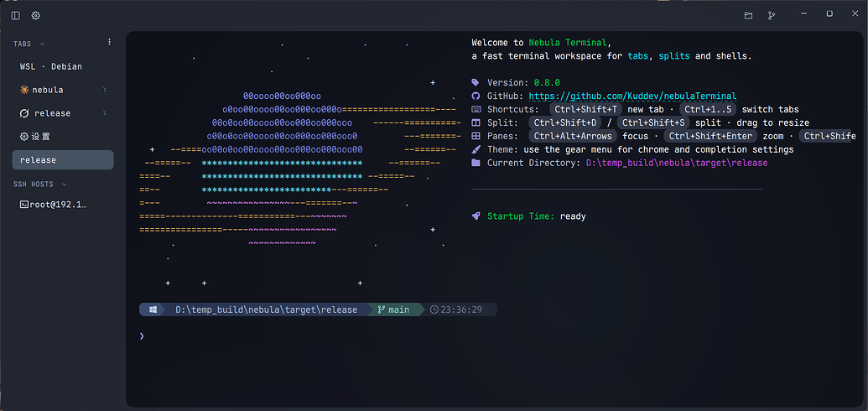The image size is (868, 411).
Task: Click the rocket icon beside Startup Time
Action: click(x=476, y=216)
